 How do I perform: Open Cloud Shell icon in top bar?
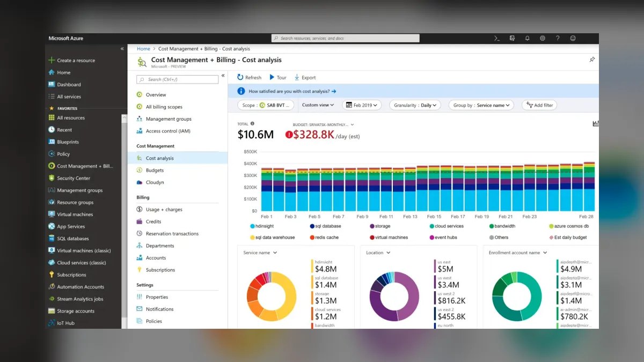pyautogui.click(x=497, y=39)
